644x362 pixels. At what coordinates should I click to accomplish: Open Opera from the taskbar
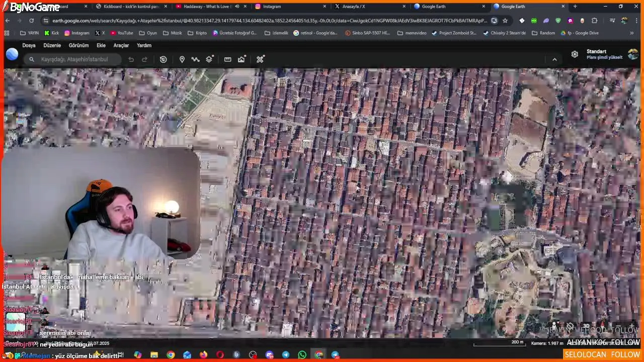[x=220, y=355]
